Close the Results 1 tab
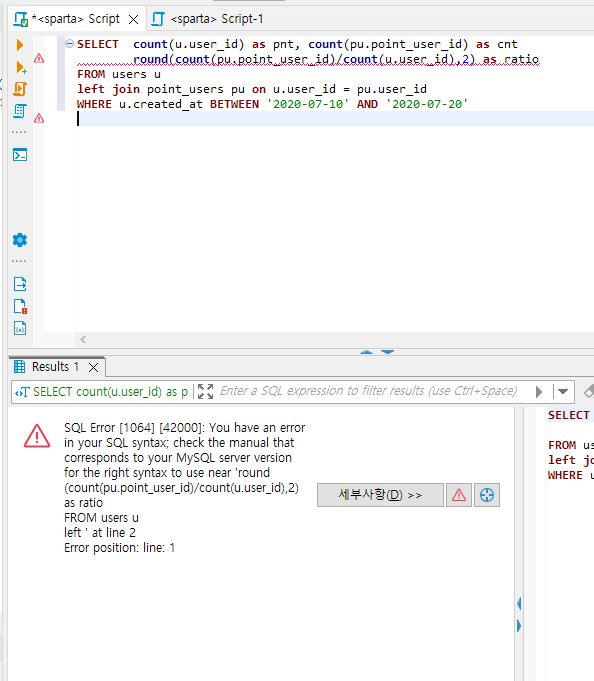This screenshot has height=681, width=594. tap(93, 368)
